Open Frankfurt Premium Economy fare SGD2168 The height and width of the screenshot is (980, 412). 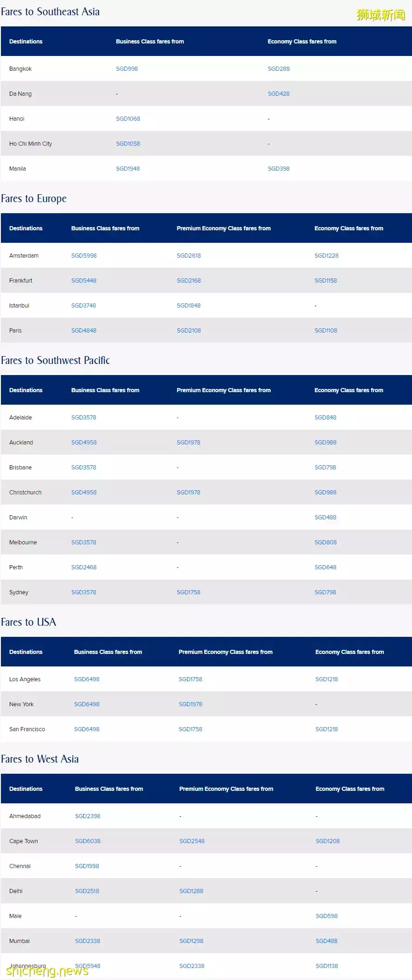click(189, 281)
